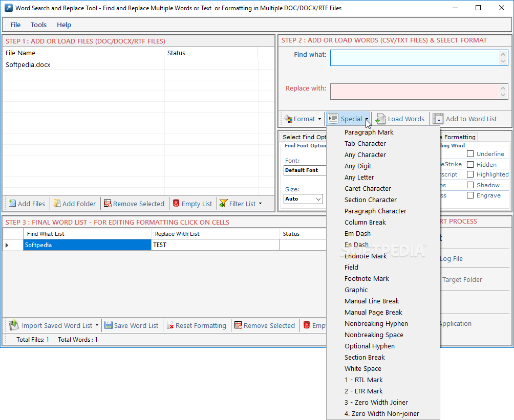The width and height of the screenshot is (514, 420).
Task: Click the Add Files button label
Action: [31, 204]
